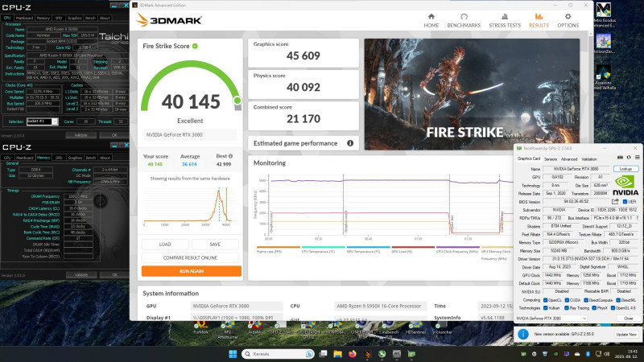Screen dimensions: 644x362
Task: Open the Windows Start menu
Action: click(x=233, y=354)
